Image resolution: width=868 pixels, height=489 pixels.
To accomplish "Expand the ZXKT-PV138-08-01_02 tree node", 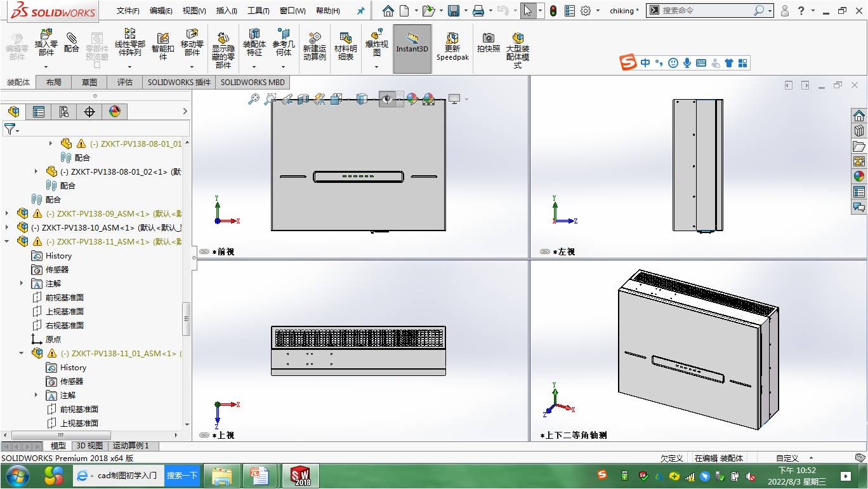I will click(x=36, y=171).
